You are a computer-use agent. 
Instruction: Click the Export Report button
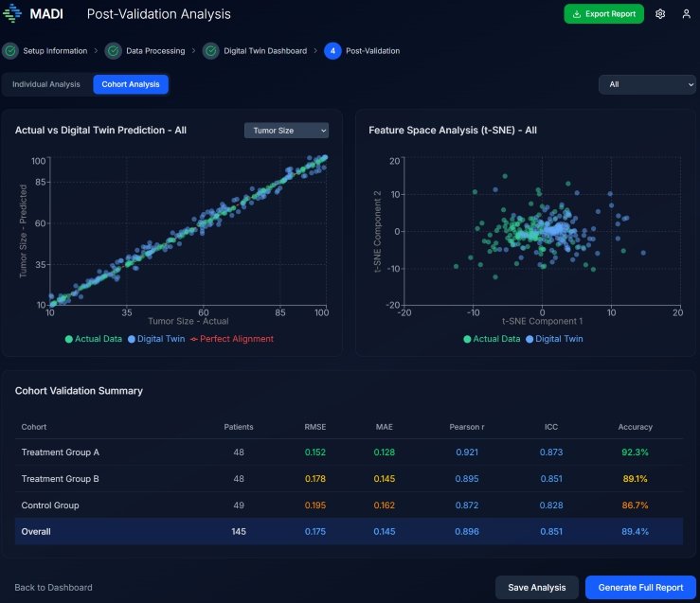pos(603,14)
